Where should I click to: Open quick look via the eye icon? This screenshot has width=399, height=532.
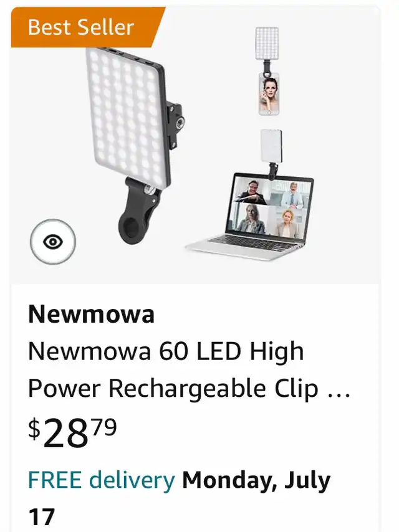pyautogui.click(x=53, y=242)
